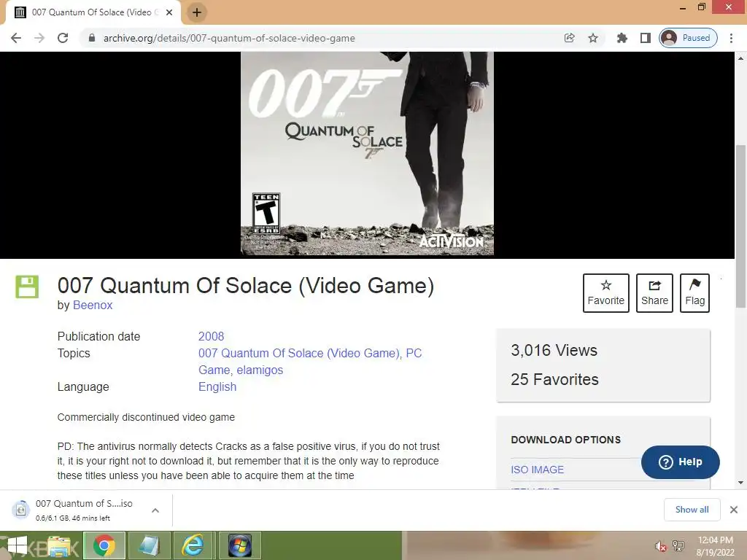This screenshot has height=560, width=747.
Task: Click the page title heading
Action: pyautogui.click(x=246, y=286)
